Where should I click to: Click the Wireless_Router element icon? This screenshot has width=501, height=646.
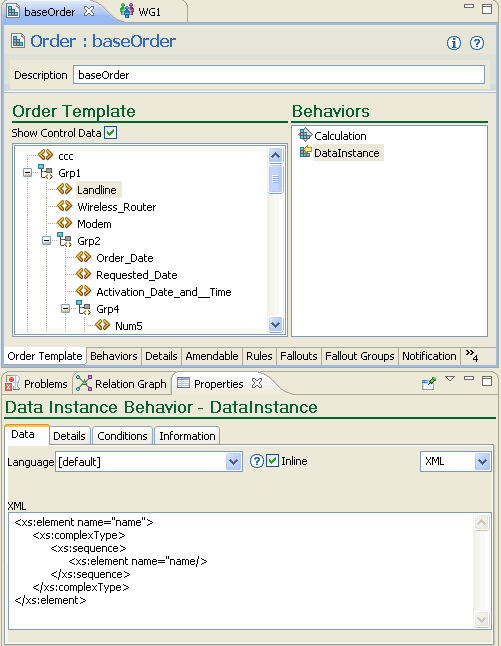pyautogui.click(x=64, y=206)
